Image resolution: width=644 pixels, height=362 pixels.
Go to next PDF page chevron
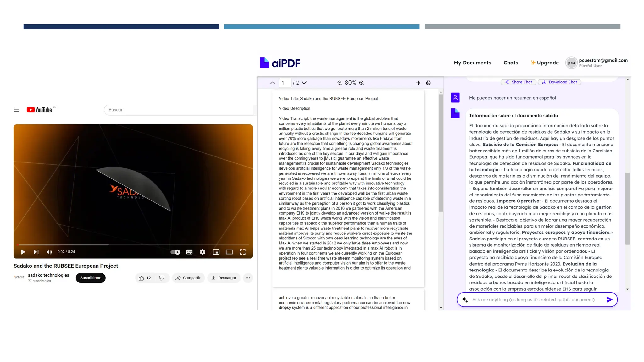coord(304,83)
